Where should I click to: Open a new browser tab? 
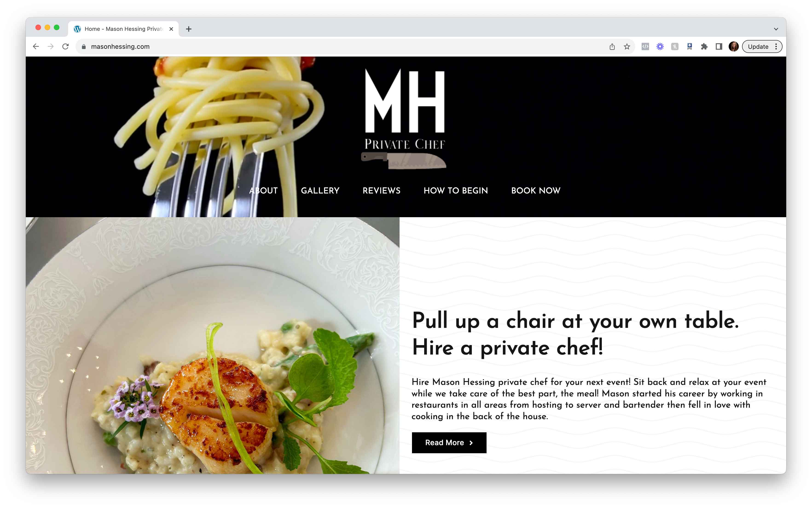click(188, 29)
